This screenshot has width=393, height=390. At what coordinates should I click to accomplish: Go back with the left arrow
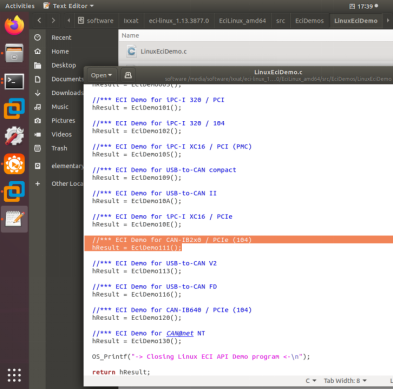point(39,21)
